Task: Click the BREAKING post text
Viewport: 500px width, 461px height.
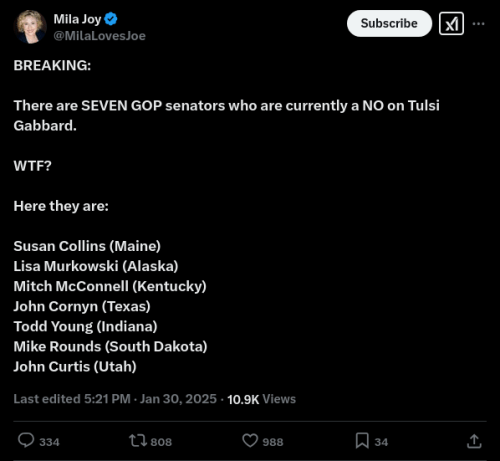Action: [52, 65]
